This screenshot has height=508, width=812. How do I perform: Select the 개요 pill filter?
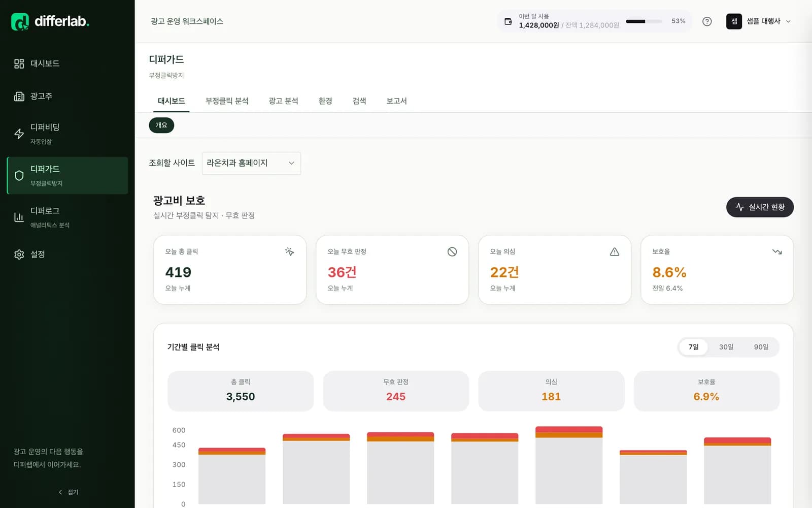pos(161,125)
